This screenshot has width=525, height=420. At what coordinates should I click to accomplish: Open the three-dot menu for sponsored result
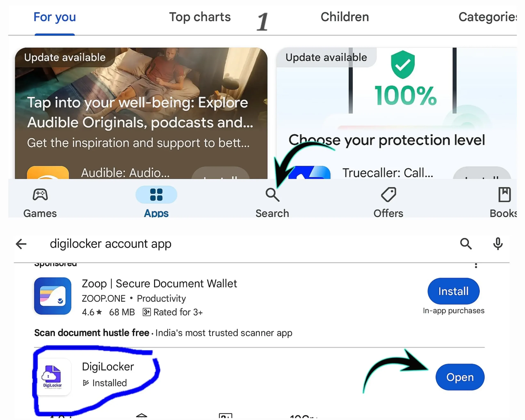click(476, 266)
